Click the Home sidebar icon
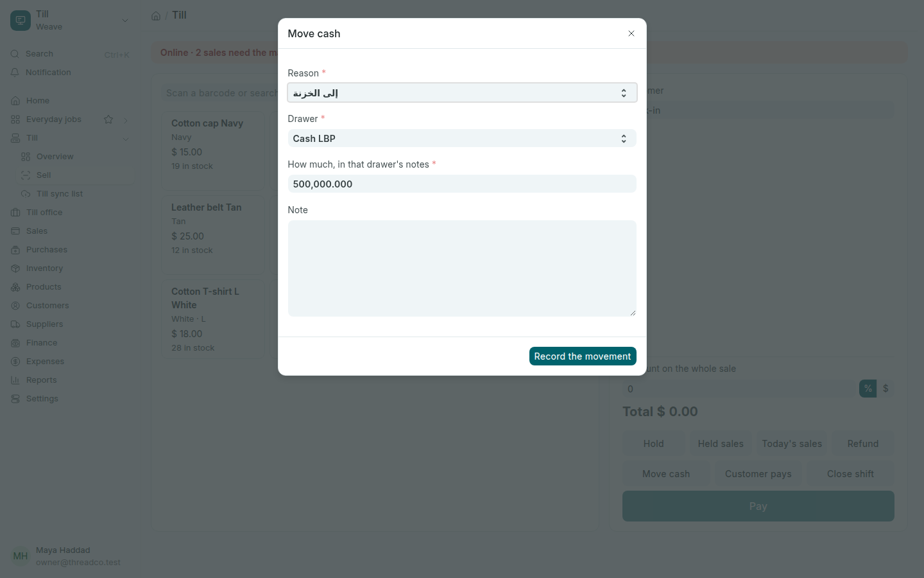Viewport: 924px width, 578px height. coord(15,101)
